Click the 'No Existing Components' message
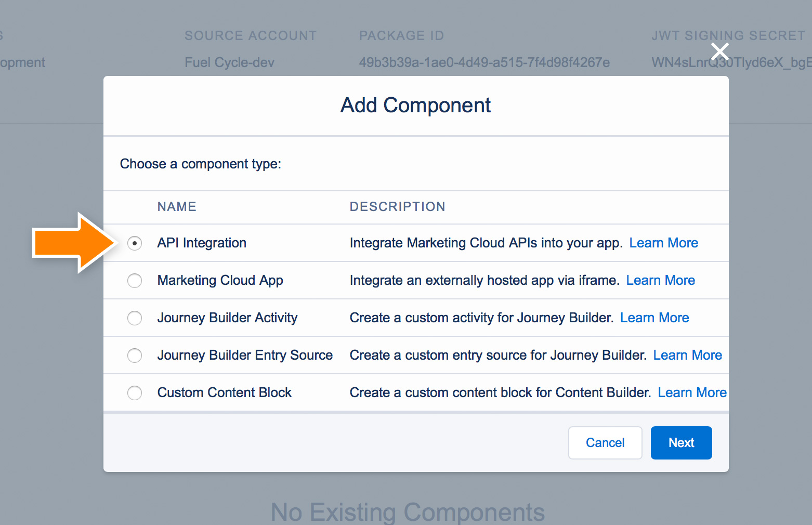Screen dimensions: 812x525 [408, 512]
